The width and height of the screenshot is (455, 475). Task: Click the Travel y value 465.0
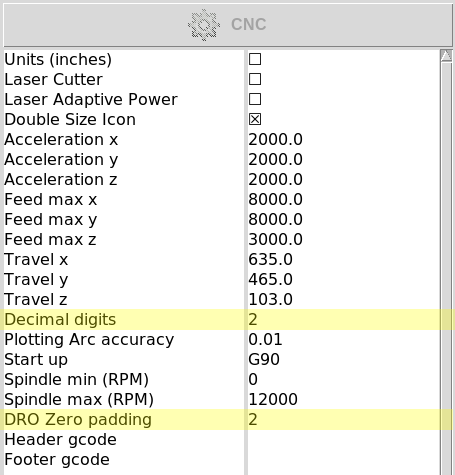[270, 279]
